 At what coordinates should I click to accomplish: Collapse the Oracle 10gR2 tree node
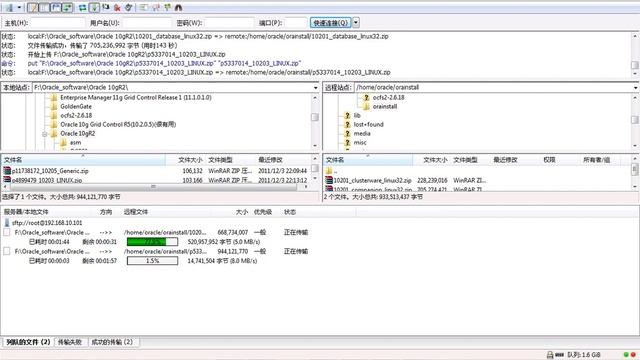(45, 134)
